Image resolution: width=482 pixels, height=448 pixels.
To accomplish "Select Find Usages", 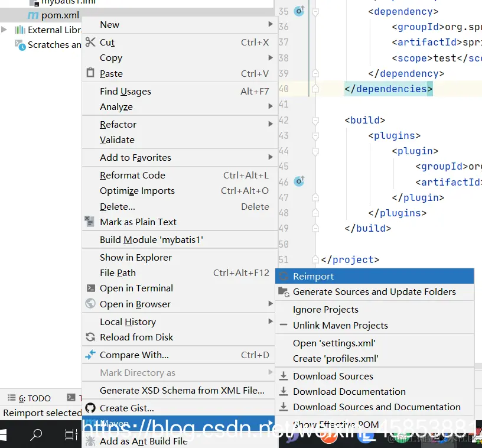I will coord(180,91).
